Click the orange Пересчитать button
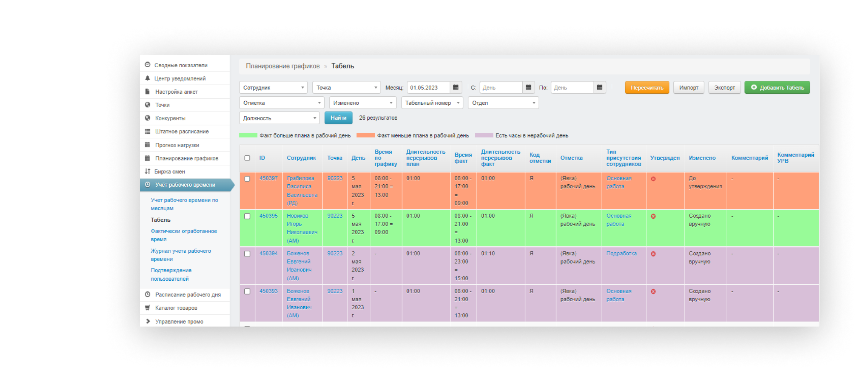The image size is (868, 382). [647, 88]
